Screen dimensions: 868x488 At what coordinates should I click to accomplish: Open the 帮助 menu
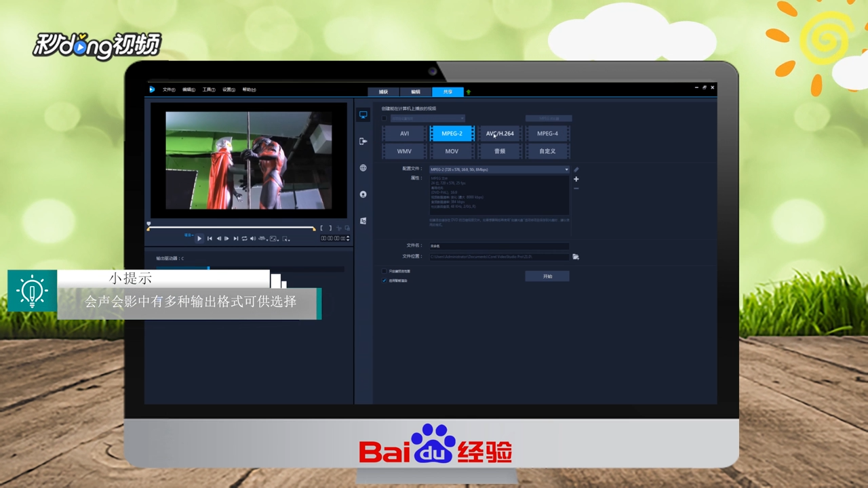point(249,89)
